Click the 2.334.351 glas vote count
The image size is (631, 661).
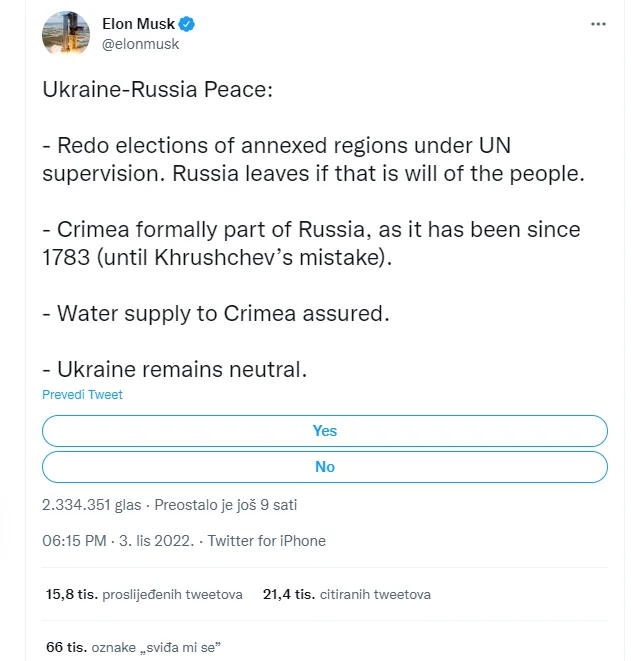92,504
